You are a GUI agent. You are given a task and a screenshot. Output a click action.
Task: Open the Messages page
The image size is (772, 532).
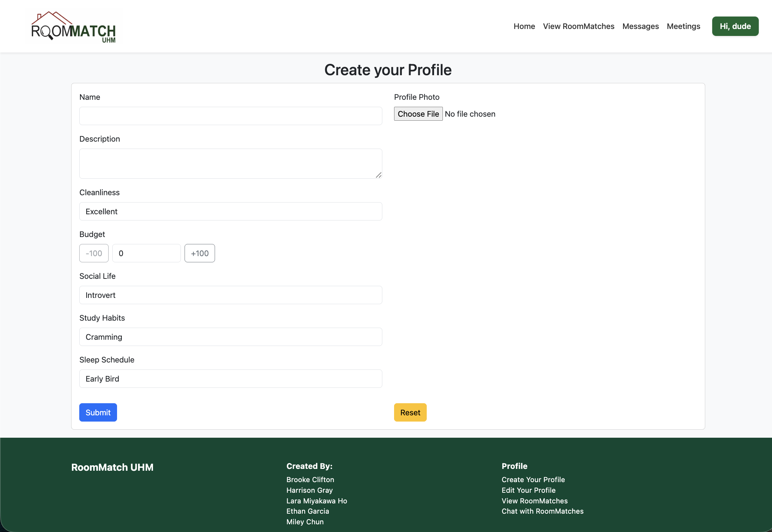click(640, 26)
